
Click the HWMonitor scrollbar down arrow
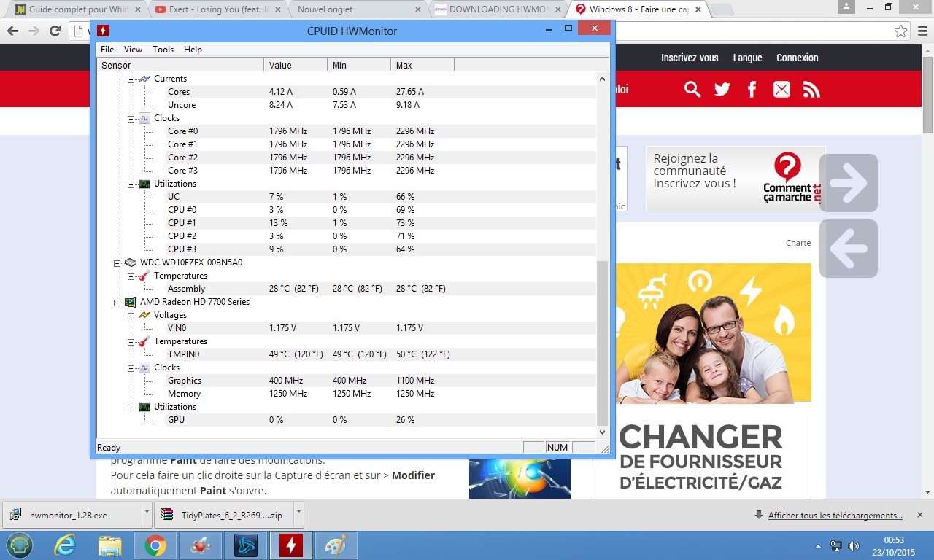pos(603,432)
